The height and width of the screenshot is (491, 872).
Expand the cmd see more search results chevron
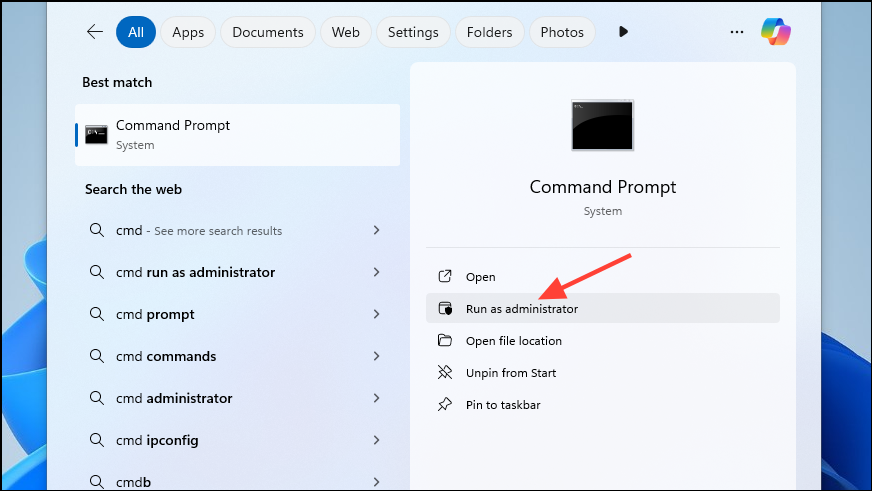376,230
